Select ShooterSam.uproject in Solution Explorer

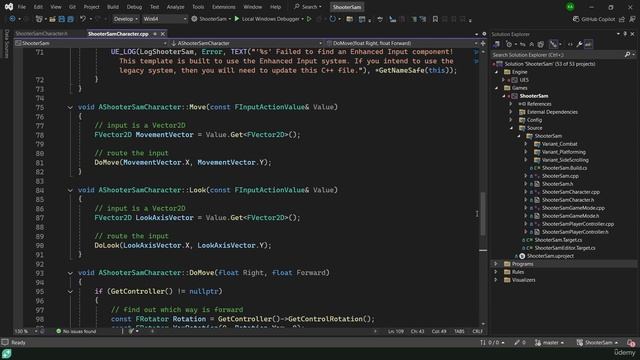tap(550, 256)
